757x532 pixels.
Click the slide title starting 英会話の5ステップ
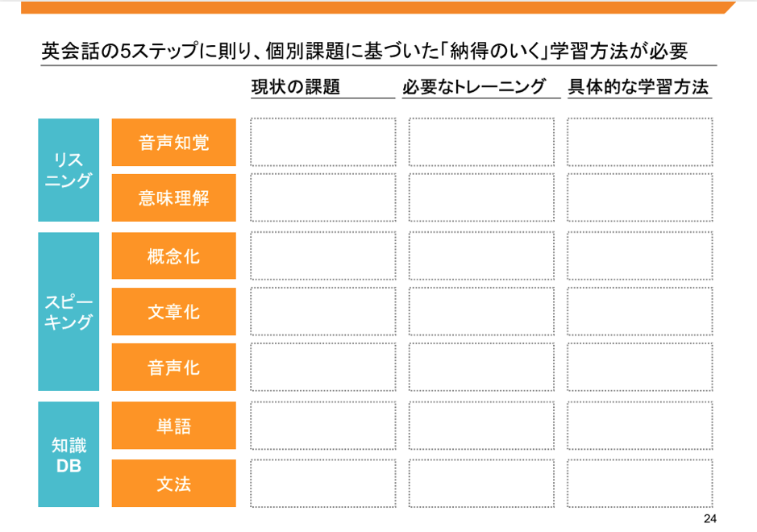tap(364, 51)
